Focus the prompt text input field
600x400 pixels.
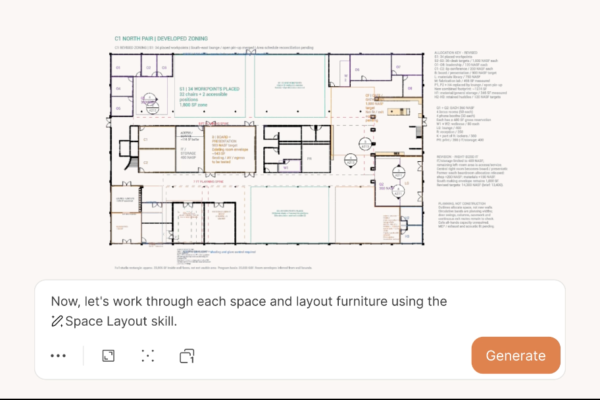(x=249, y=311)
